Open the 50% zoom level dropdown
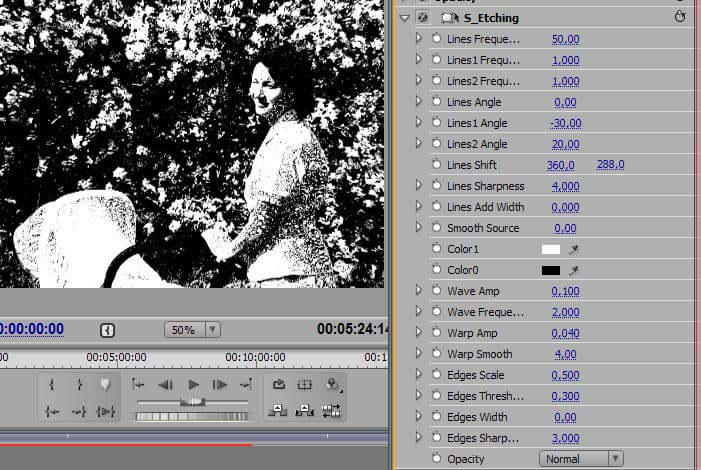The width and height of the screenshot is (701, 470). tap(193, 330)
